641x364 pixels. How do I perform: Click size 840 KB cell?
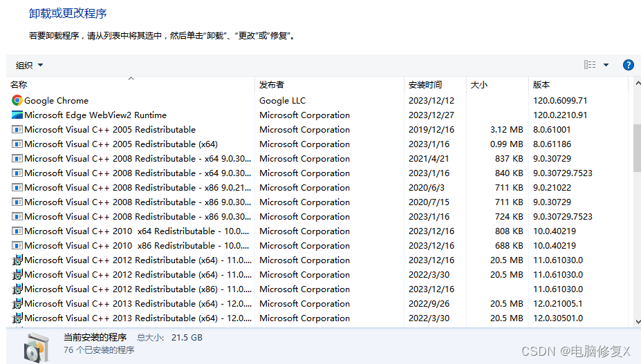[509, 173]
